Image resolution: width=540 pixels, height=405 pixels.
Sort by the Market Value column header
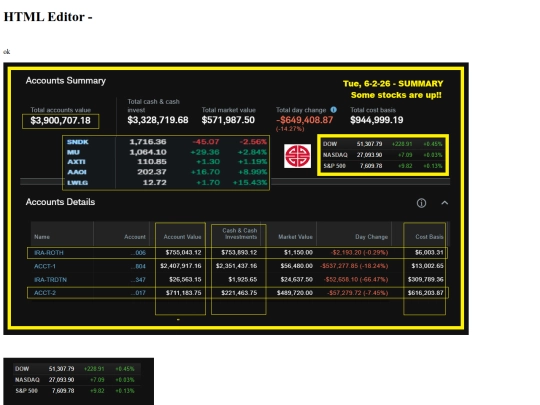(295, 237)
